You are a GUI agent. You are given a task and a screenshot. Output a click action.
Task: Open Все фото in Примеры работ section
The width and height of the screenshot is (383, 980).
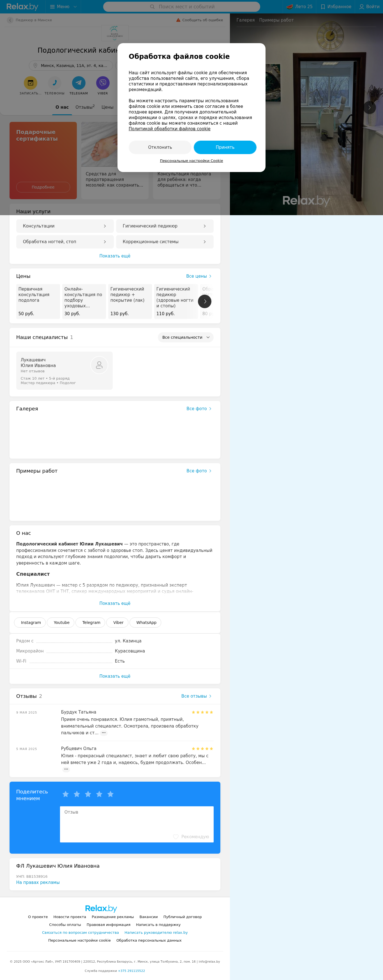199,471
